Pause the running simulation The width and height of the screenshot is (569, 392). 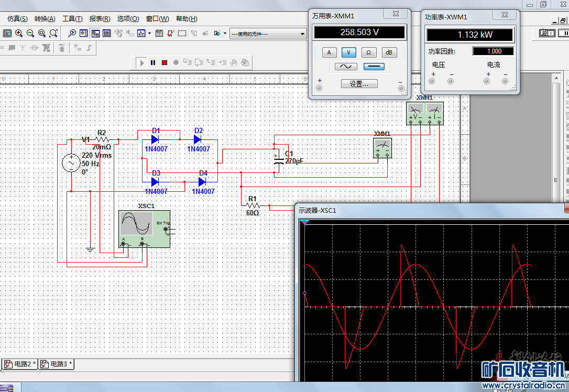click(153, 63)
